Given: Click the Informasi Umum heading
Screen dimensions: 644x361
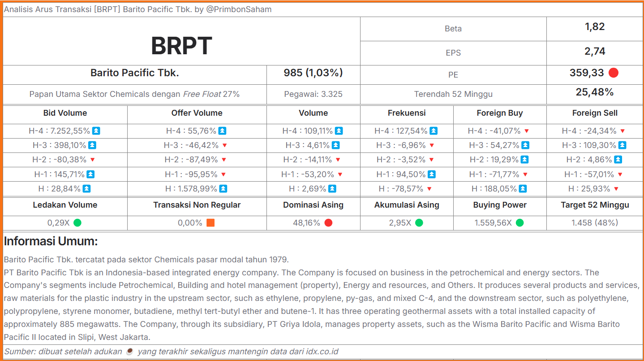Looking at the screenshot, I should click(51, 241).
